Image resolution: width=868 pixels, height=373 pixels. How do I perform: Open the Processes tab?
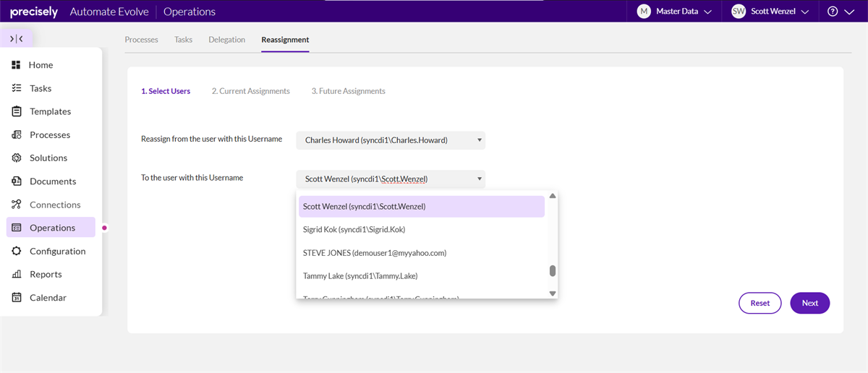(x=141, y=40)
